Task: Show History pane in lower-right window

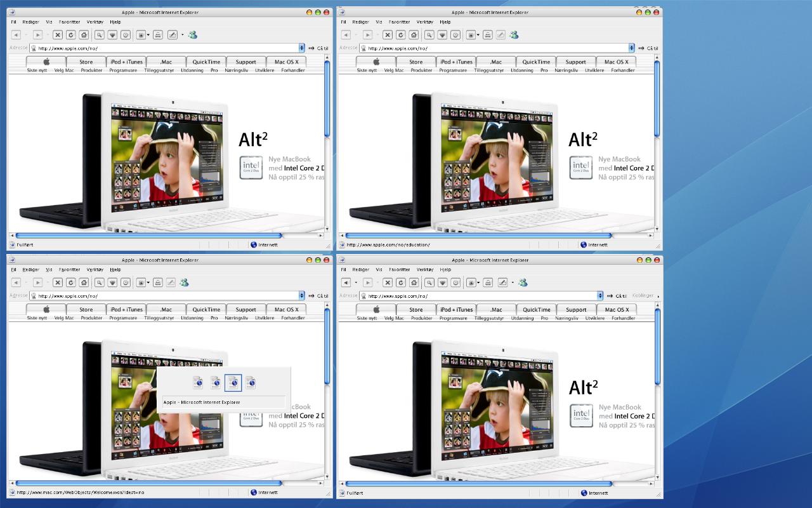Action: (x=455, y=283)
